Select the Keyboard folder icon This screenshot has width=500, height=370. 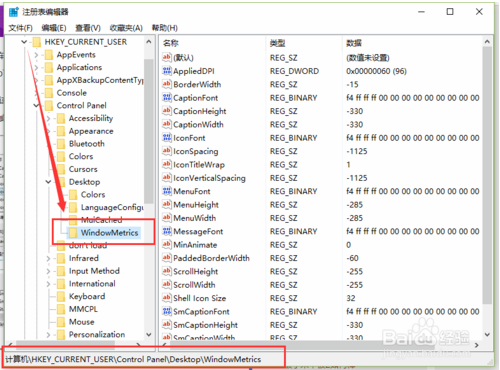[x=61, y=296]
